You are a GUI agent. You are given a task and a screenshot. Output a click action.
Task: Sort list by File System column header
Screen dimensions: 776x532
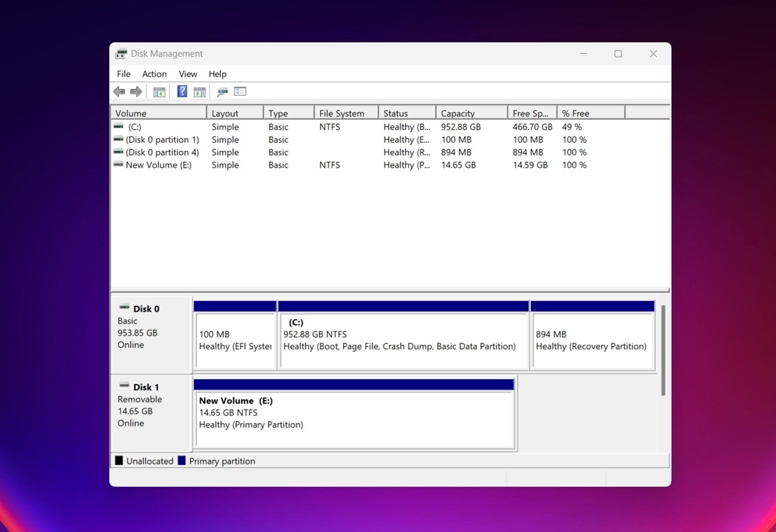341,113
